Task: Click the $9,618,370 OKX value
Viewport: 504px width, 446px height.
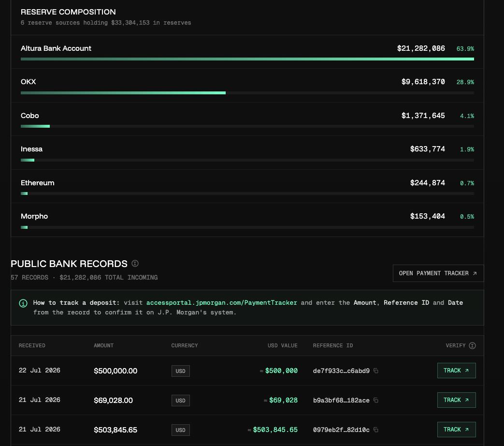Action: pyautogui.click(x=423, y=82)
